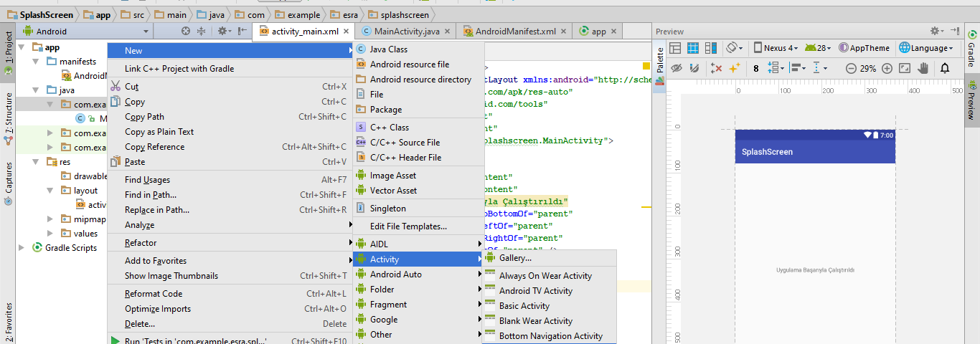980x344 pixels.
Task: Open the API 28 version dropdown
Action: pos(819,48)
